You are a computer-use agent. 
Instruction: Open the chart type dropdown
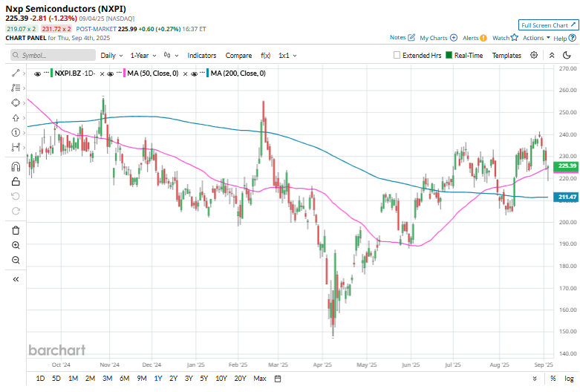point(172,55)
